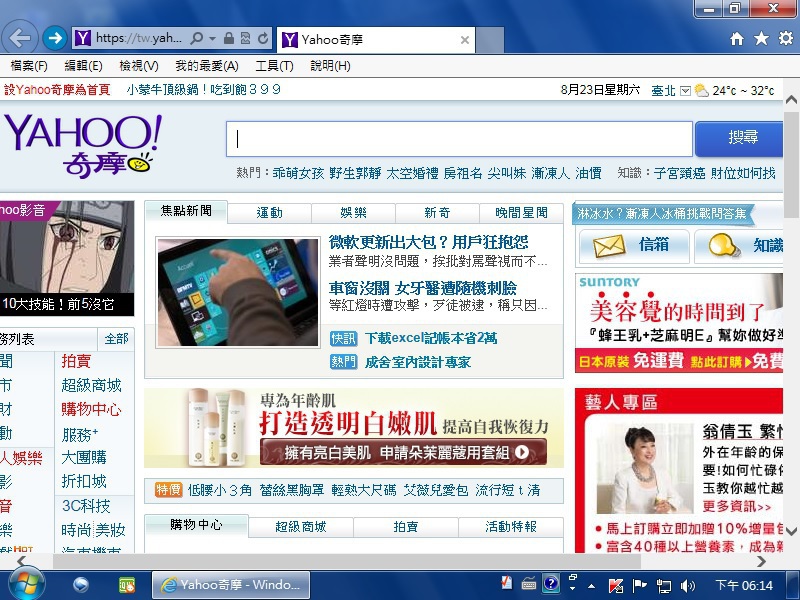The image size is (800, 600).
Task: Open headline 車窗沒關 女牙醫遭隨機刺臉
Action: 422,288
